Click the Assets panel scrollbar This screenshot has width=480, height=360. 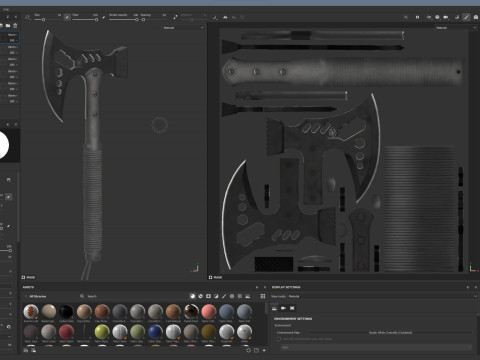coord(266,308)
